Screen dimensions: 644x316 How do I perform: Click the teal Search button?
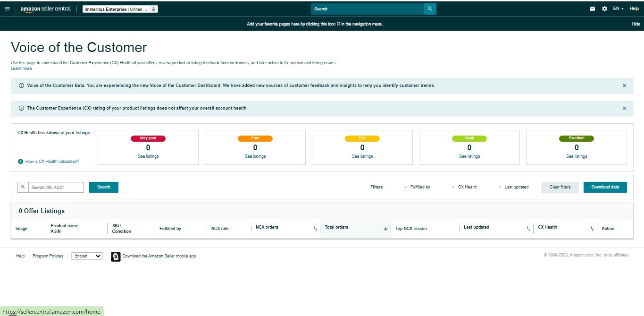(x=104, y=187)
